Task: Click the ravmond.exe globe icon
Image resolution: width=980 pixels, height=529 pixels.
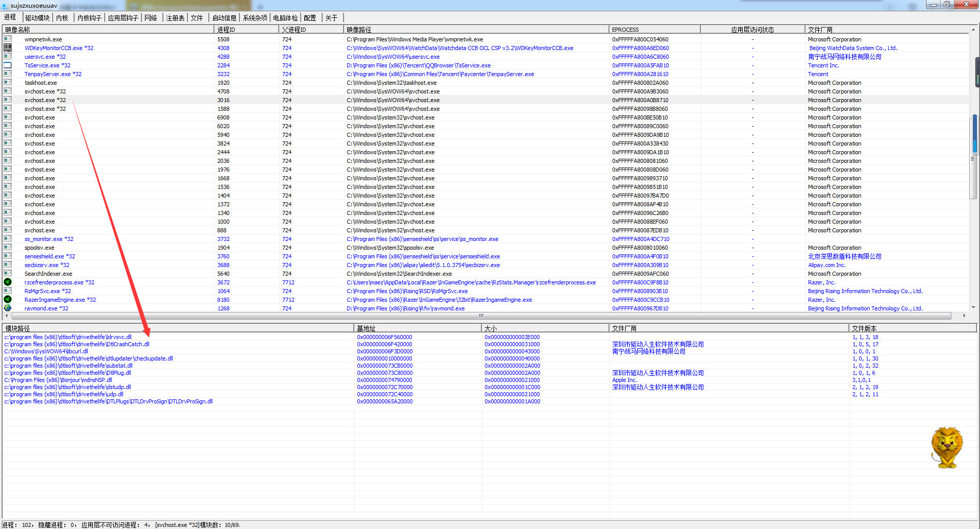Action: 8,308
